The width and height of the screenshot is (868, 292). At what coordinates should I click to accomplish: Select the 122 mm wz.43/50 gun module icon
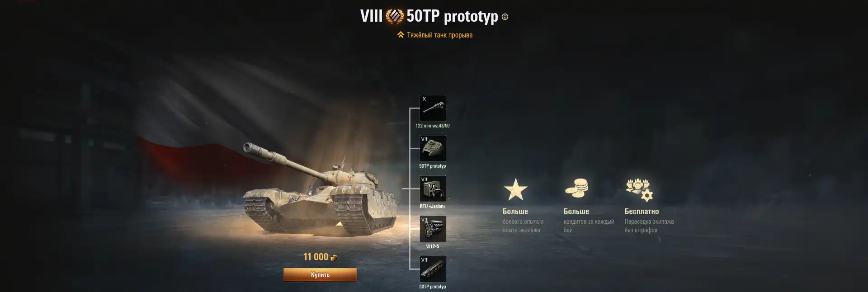click(433, 108)
